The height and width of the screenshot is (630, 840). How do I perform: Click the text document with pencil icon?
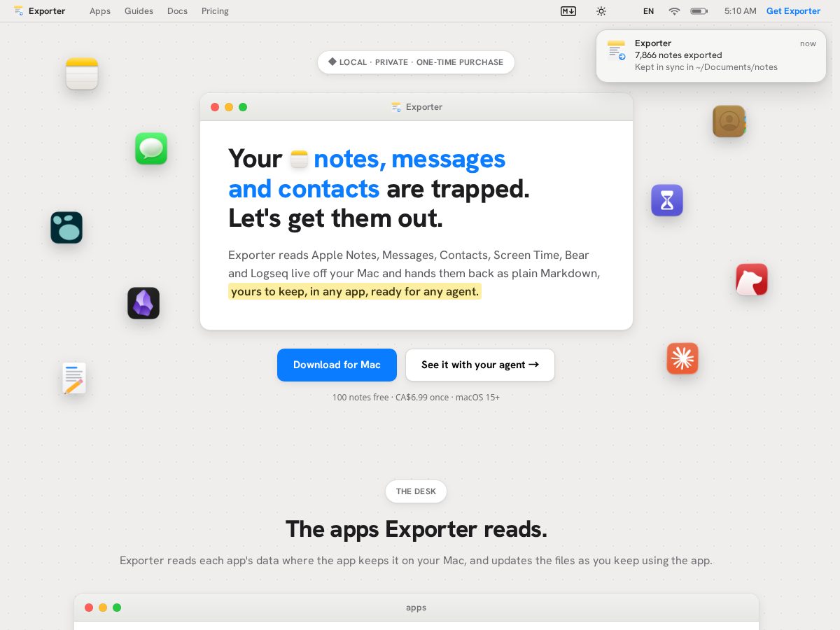point(74,378)
